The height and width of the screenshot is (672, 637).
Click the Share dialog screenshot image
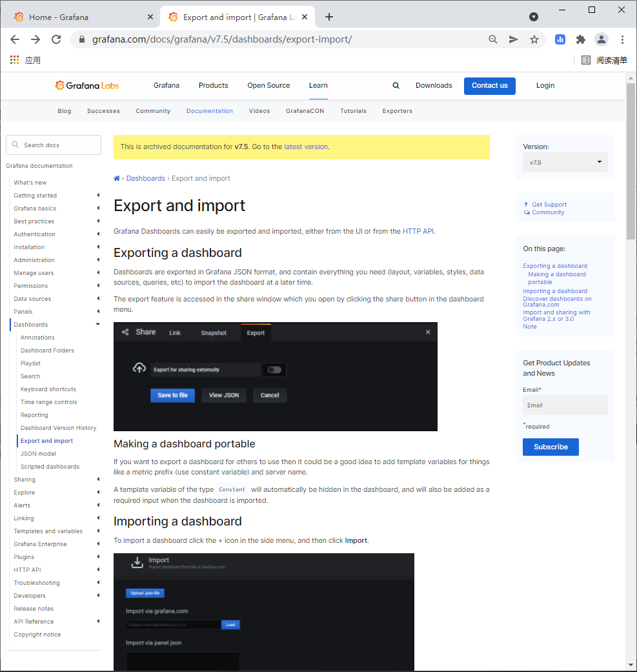(x=276, y=377)
